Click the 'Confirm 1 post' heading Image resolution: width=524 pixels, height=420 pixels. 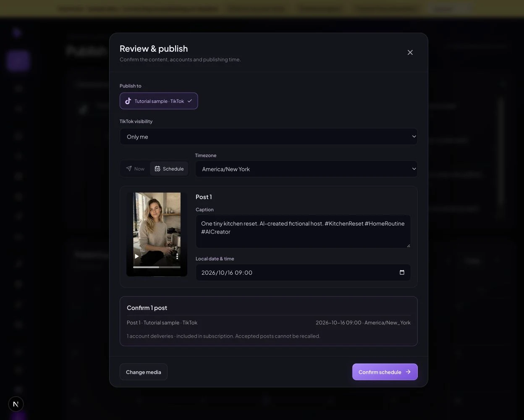[147, 308]
